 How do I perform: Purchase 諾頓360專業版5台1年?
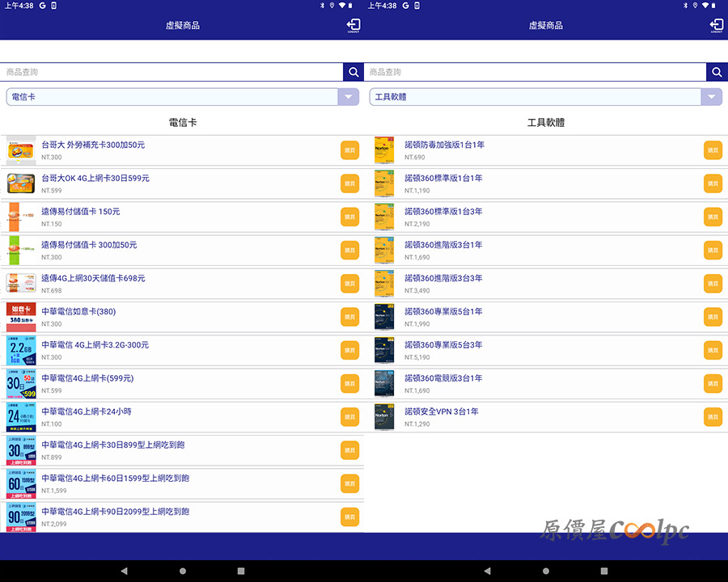(713, 317)
